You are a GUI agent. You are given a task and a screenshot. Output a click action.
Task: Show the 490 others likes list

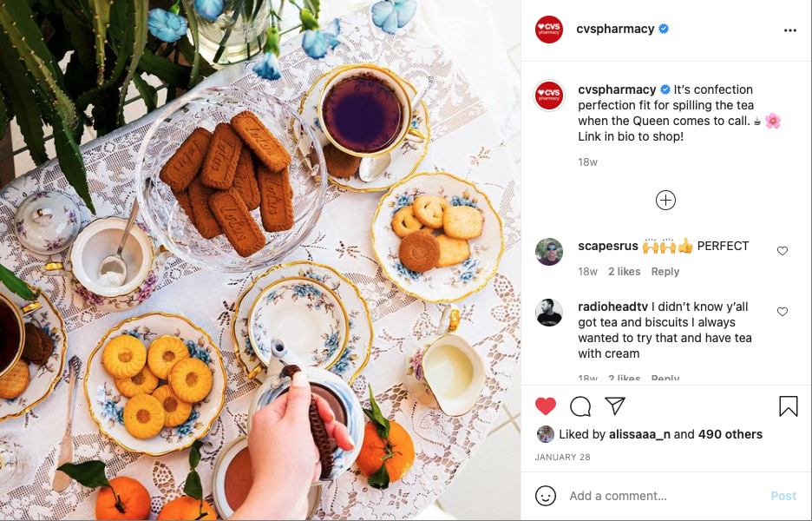pos(730,434)
